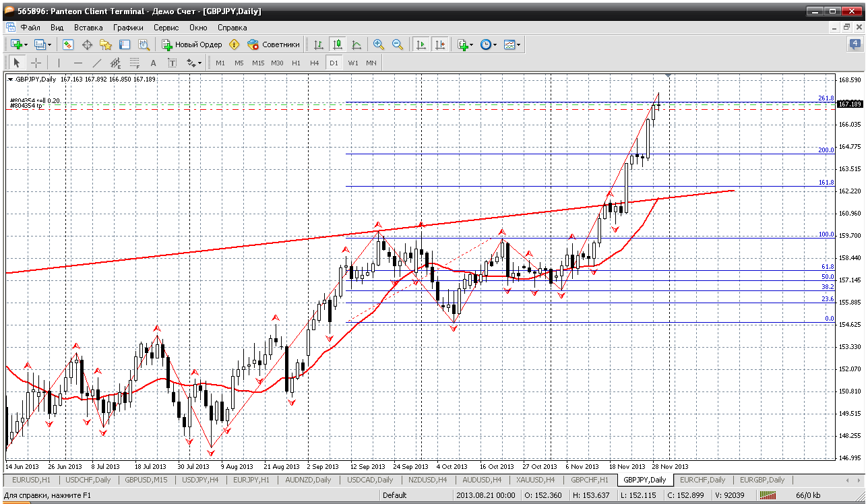Zoom out on the chart
The height and width of the screenshot is (504, 868).
point(398,44)
